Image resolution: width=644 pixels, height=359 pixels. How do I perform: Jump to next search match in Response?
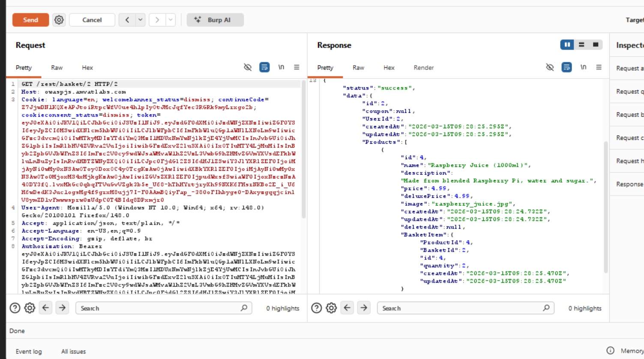pyautogui.click(x=364, y=308)
